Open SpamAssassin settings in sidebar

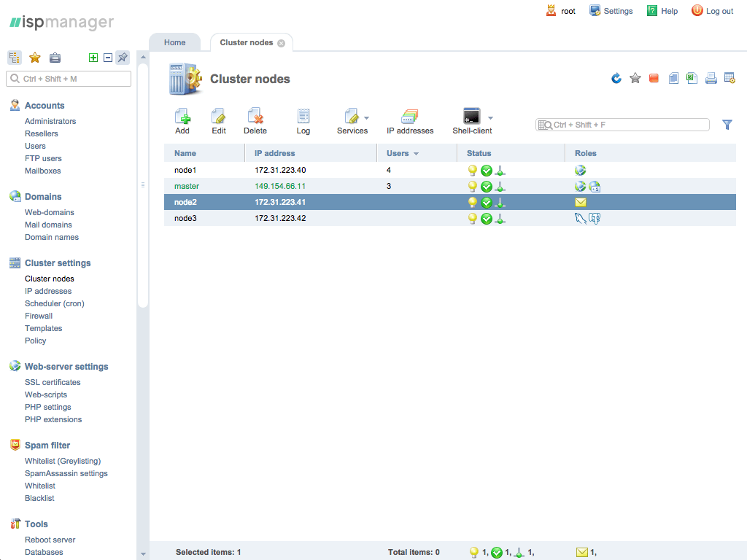pos(66,473)
